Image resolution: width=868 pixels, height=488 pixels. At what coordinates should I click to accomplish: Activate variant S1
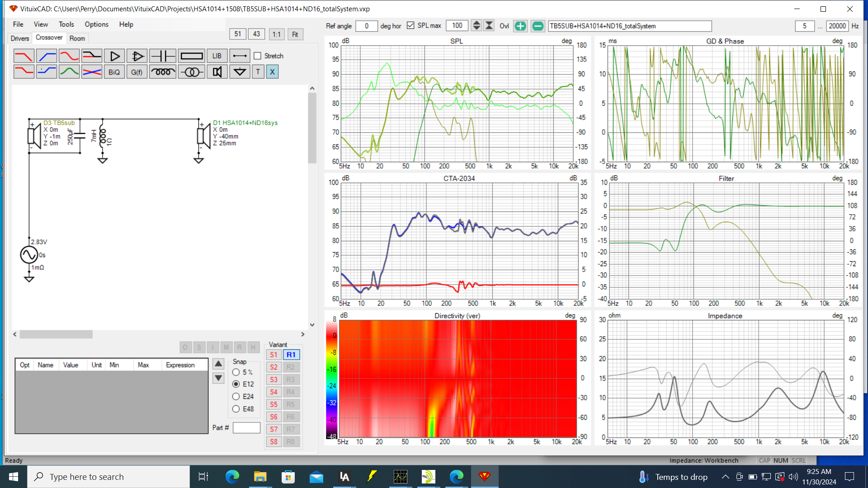274,355
